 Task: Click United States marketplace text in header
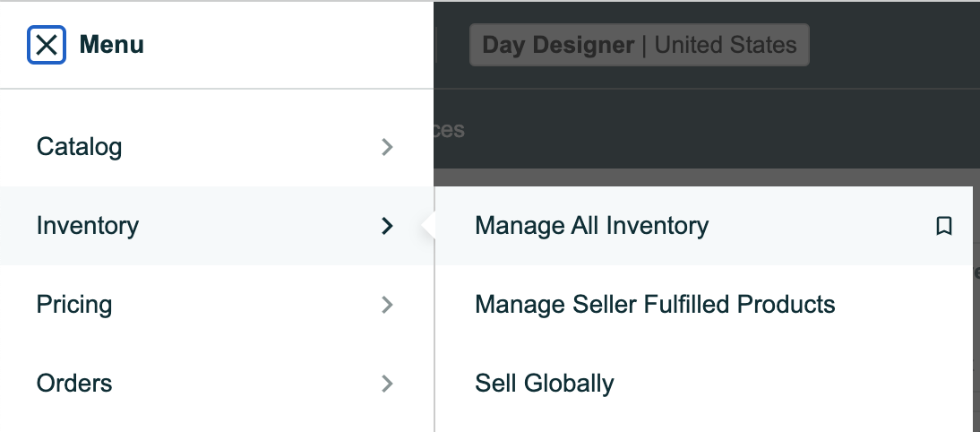[x=725, y=45]
